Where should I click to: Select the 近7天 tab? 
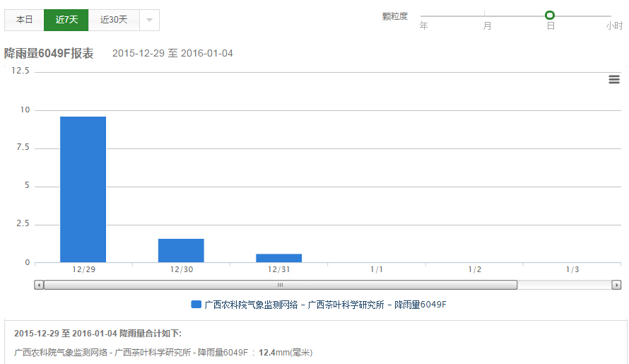(66, 20)
